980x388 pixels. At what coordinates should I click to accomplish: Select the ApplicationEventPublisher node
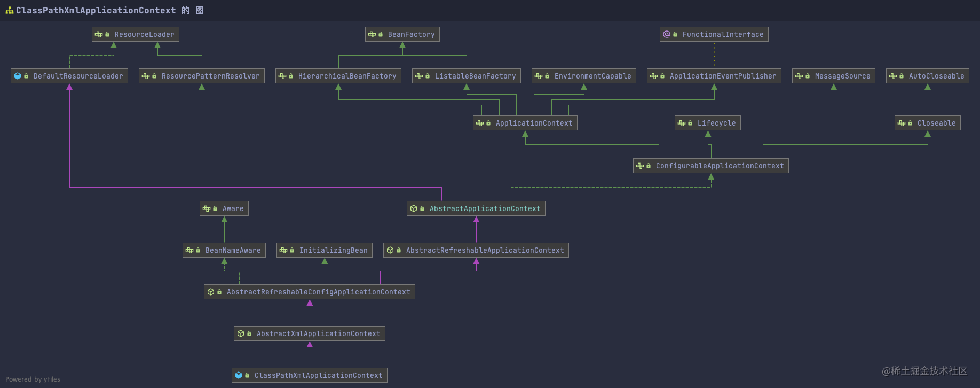point(714,76)
